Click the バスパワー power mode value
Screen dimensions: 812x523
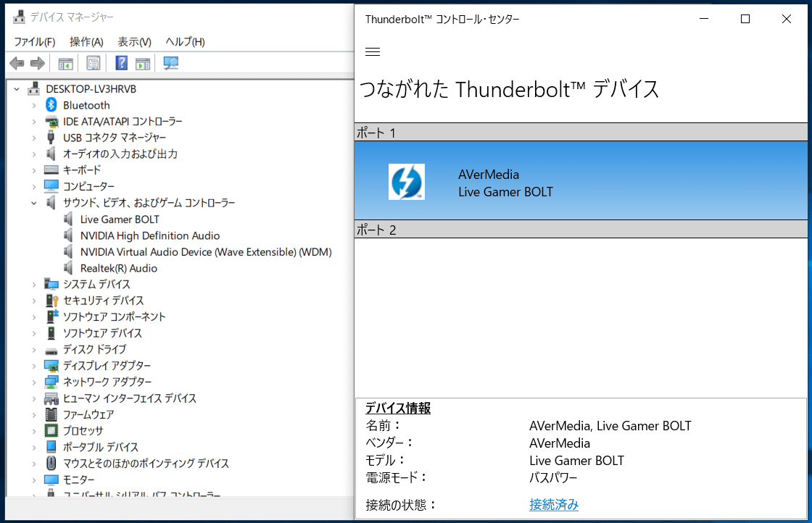pyautogui.click(x=553, y=477)
